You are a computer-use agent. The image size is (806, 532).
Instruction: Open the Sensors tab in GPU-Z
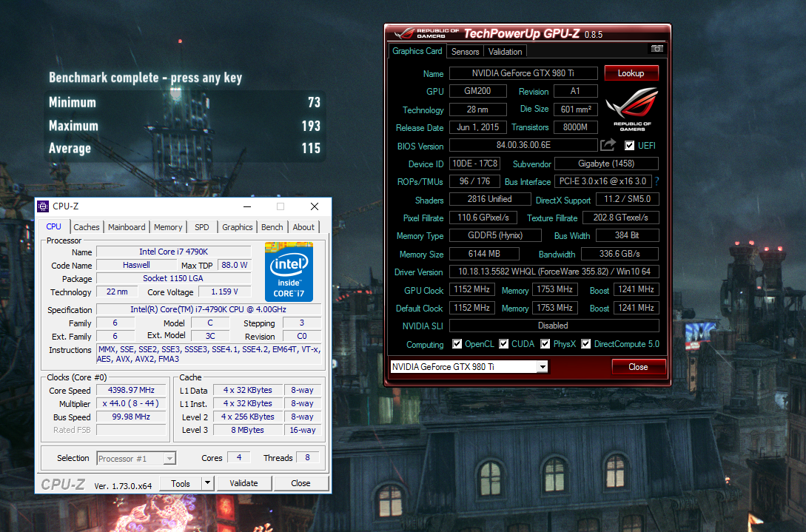pos(466,51)
